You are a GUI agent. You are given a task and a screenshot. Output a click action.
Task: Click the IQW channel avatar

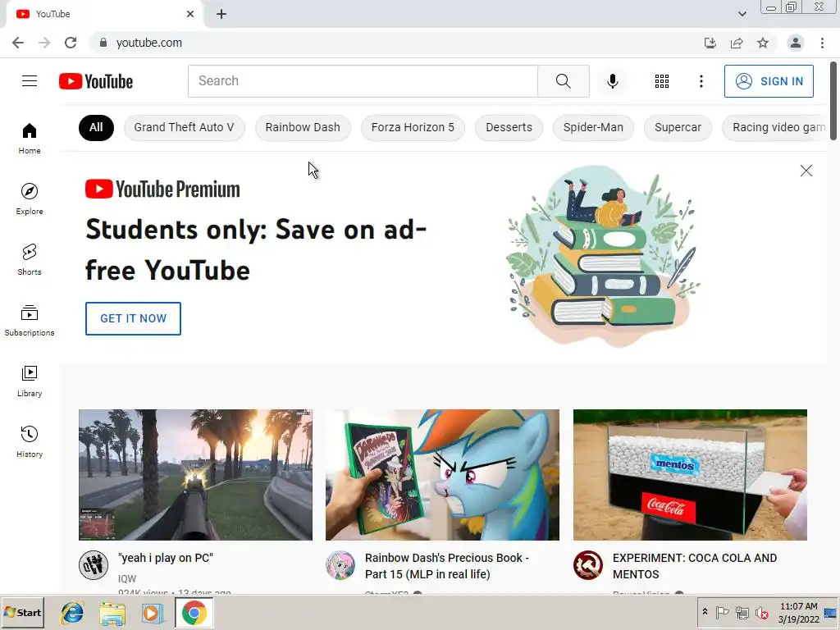(94, 565)
